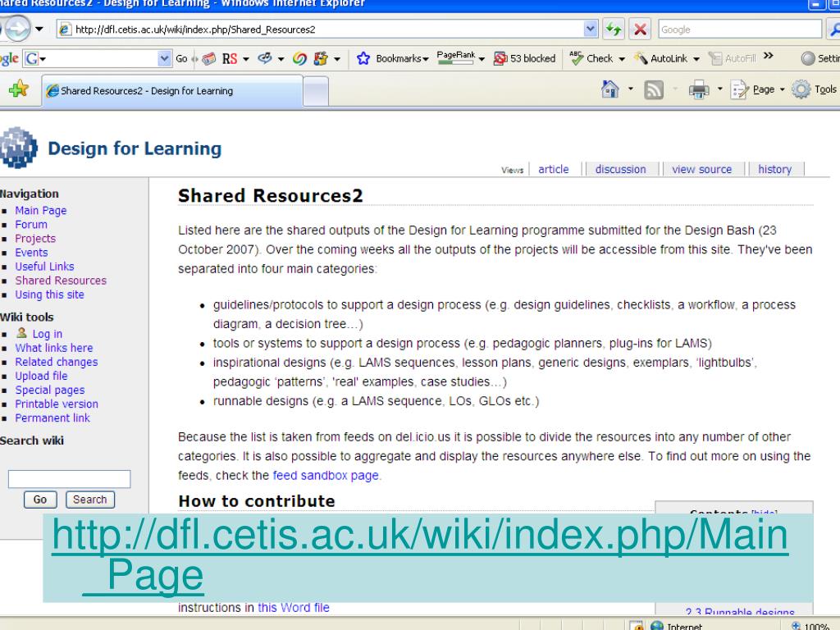
Task: Go to Main Page in Navigation
Action: [41, 211]
